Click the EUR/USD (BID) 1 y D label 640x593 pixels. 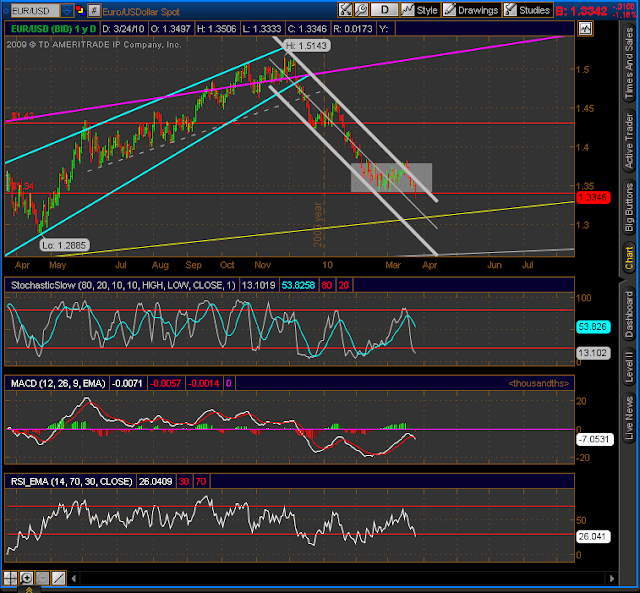coord(53,29)
